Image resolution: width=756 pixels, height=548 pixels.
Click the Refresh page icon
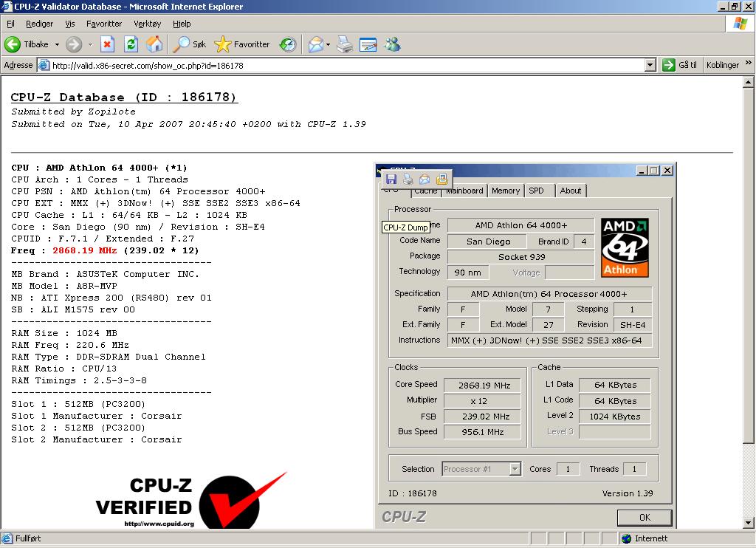coord(131,44)
